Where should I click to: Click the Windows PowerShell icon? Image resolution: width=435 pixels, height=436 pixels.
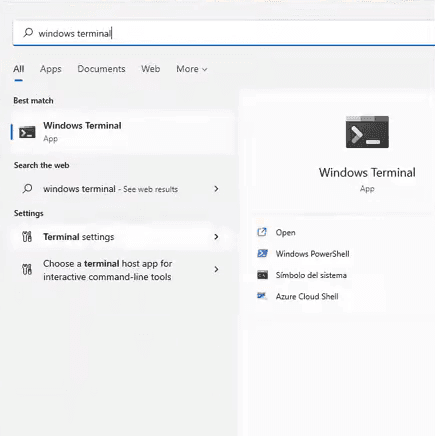(x=262, y=253)
